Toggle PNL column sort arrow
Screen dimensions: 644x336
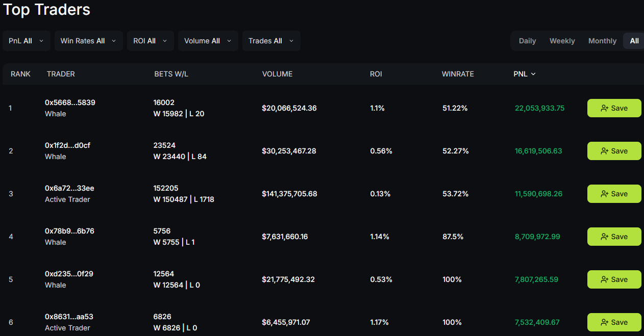533,74
